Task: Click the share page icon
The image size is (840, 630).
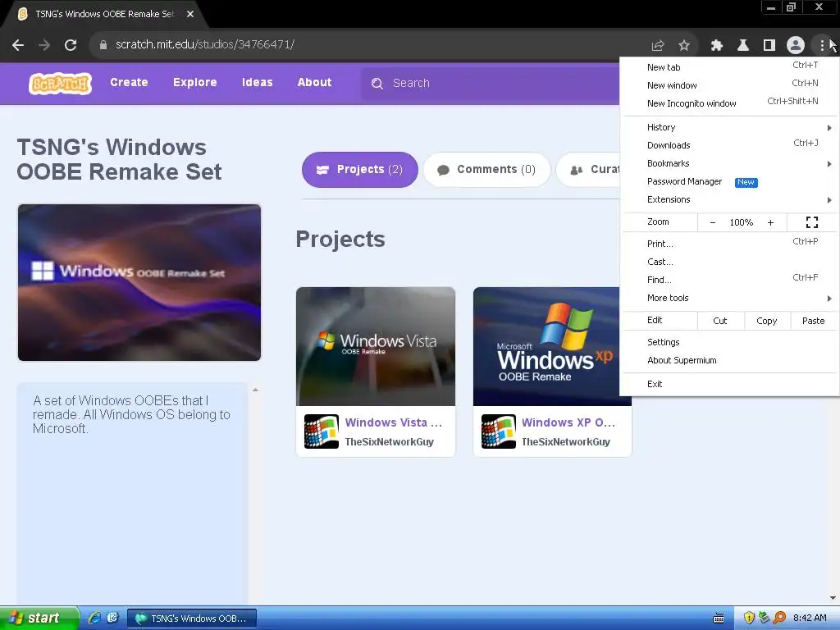Action: (x=657, y=46)
